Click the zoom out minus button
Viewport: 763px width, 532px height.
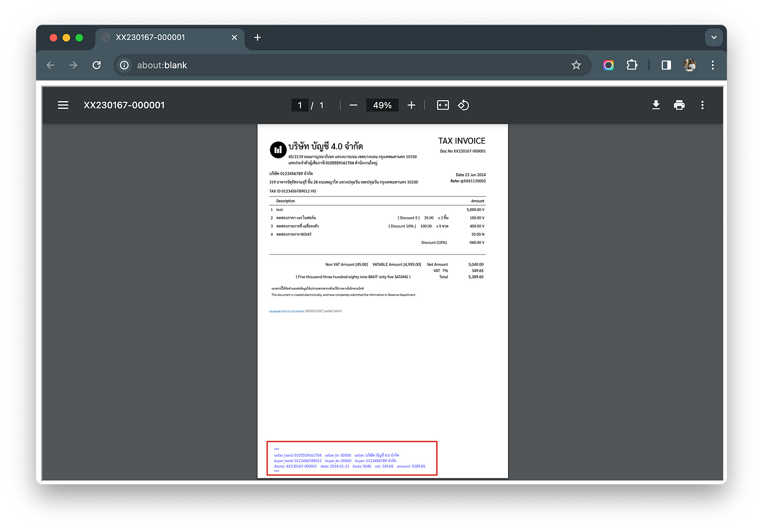pos(353,105)
